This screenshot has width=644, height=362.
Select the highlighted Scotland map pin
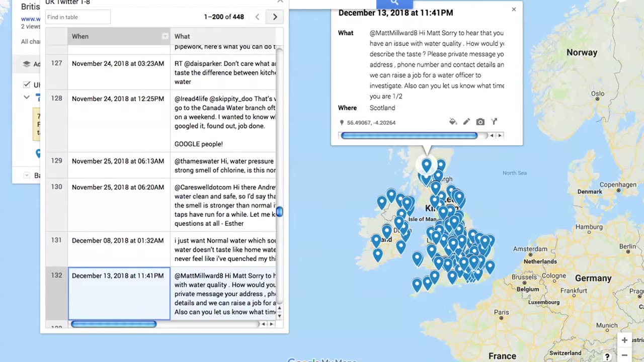point(426,165)
